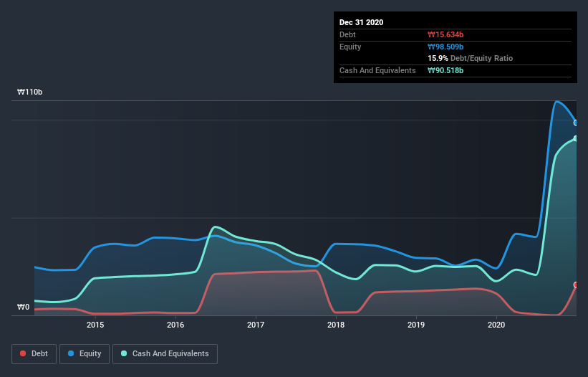Toggle the Cash And Equivalents legend button
Image resolution: width=588 pixels, height=377 pixels.
click(x=165, y=354)
